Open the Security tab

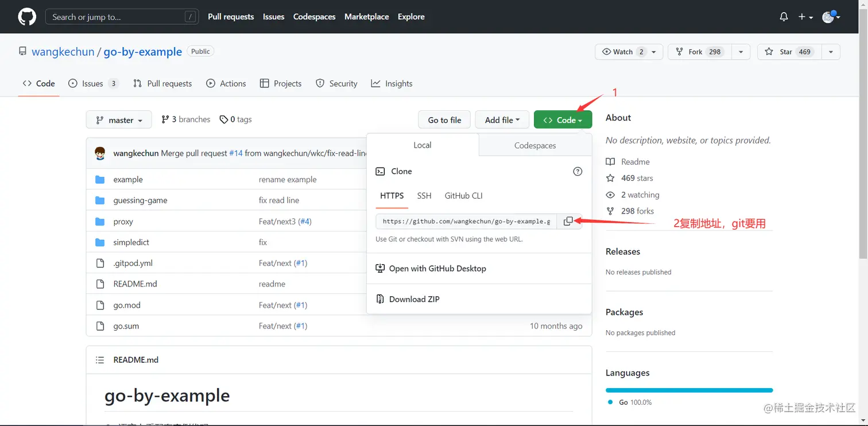337,83
